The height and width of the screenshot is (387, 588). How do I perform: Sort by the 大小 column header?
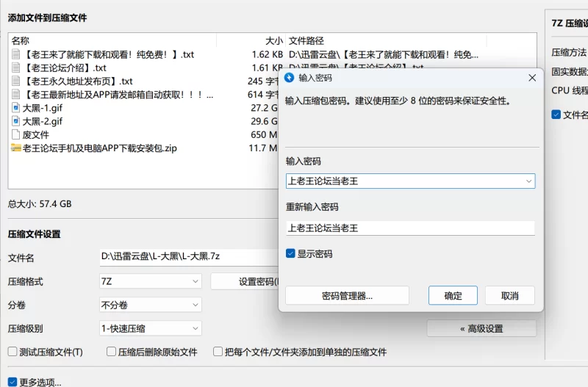coord(274,40)
